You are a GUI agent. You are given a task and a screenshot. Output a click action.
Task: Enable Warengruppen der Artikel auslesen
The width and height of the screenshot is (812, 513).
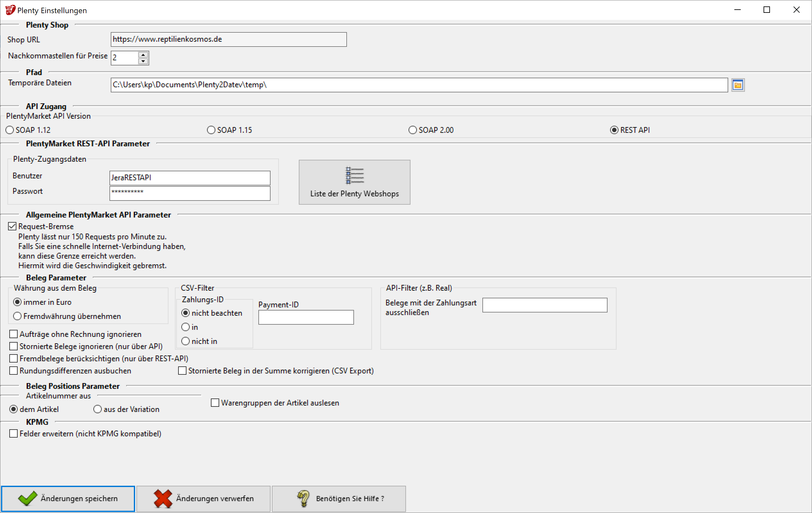[215, 403]
